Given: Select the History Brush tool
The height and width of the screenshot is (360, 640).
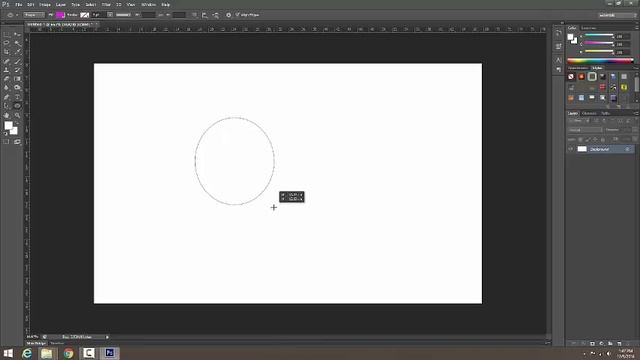Looking at the screenshot, I should [17, 70].
